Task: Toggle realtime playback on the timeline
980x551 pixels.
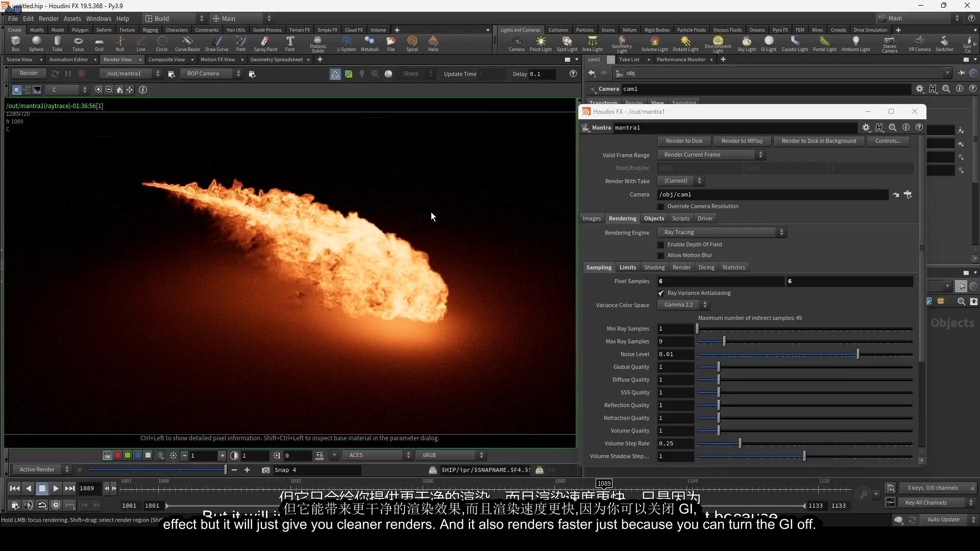Action: point(56,505)
